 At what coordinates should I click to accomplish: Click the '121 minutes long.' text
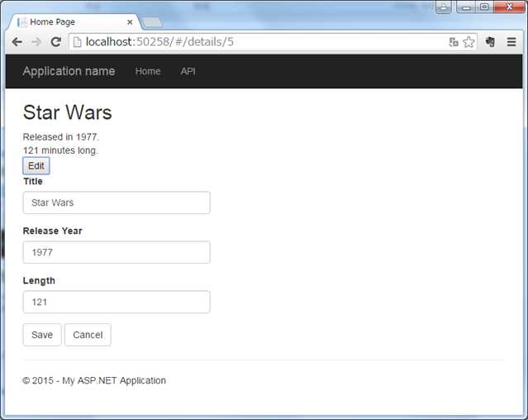60,150
